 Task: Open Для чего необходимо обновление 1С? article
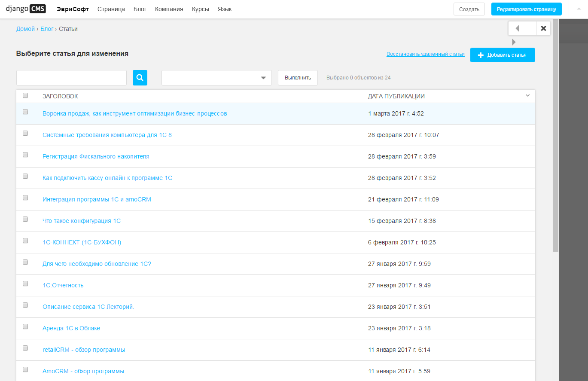(97, 264)
